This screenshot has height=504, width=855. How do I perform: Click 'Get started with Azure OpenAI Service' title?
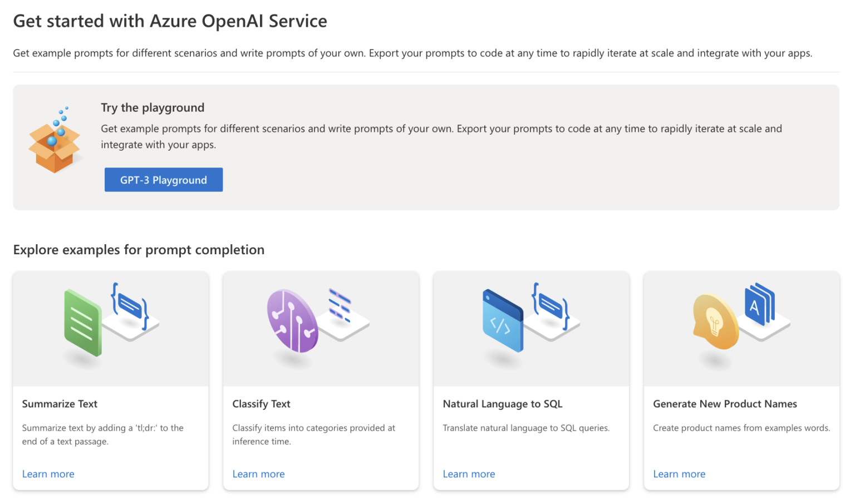coord(170,21)
